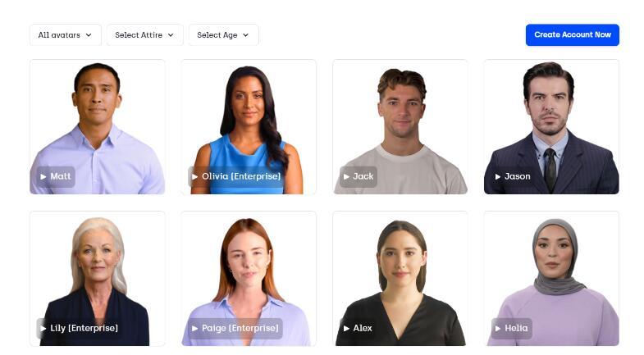
Task: Play Matt avatar preview icon
Action: pos(43,176)
